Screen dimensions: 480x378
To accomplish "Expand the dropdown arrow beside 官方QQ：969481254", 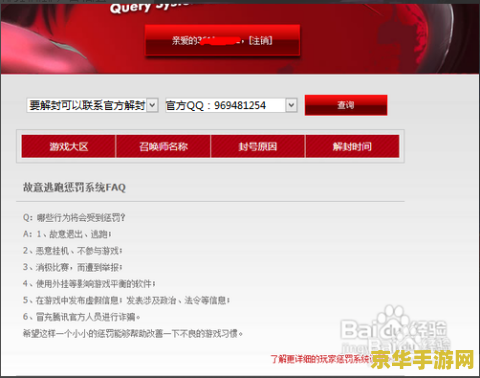I will 291,105.
